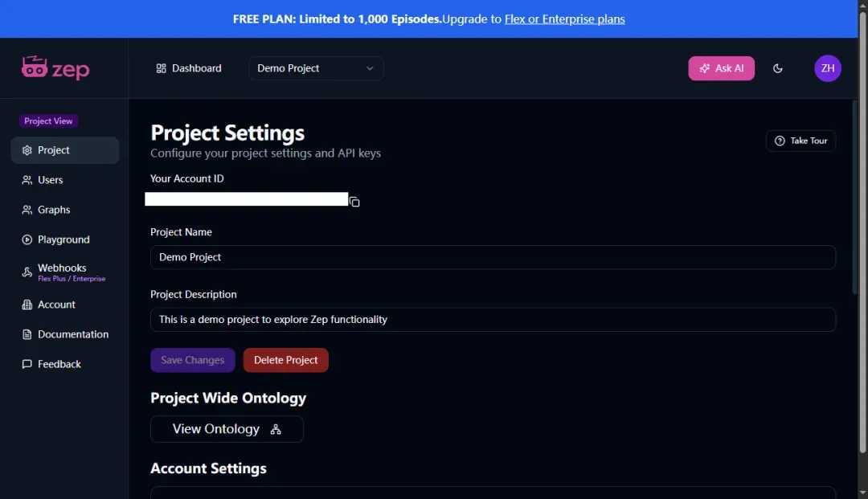
Task: Open the Users section
Action: point(50,180)
